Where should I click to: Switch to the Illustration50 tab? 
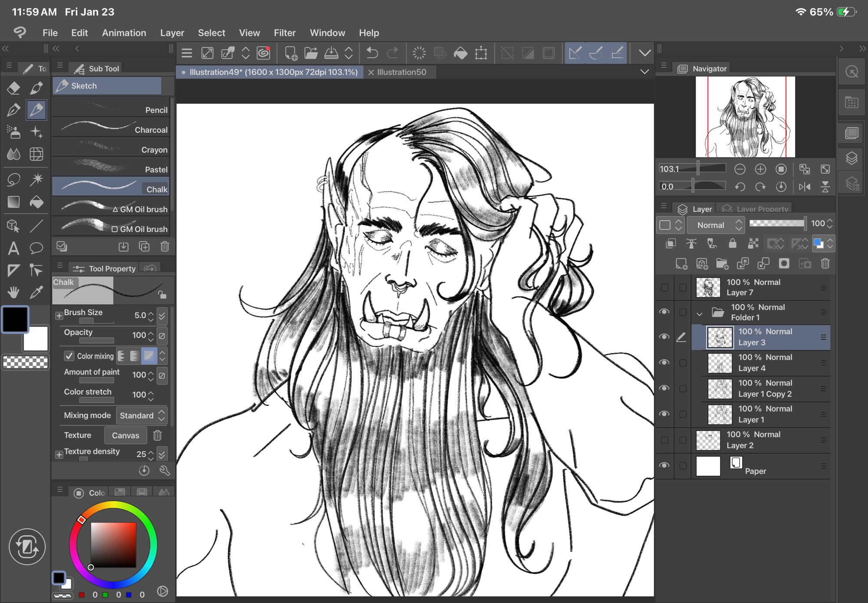coord(401,72)
